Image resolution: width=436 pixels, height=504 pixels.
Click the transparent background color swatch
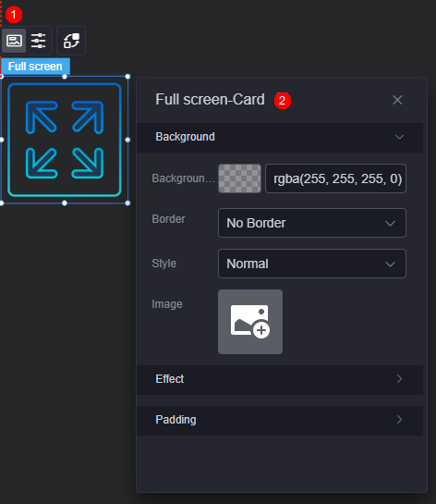point(239,178)
